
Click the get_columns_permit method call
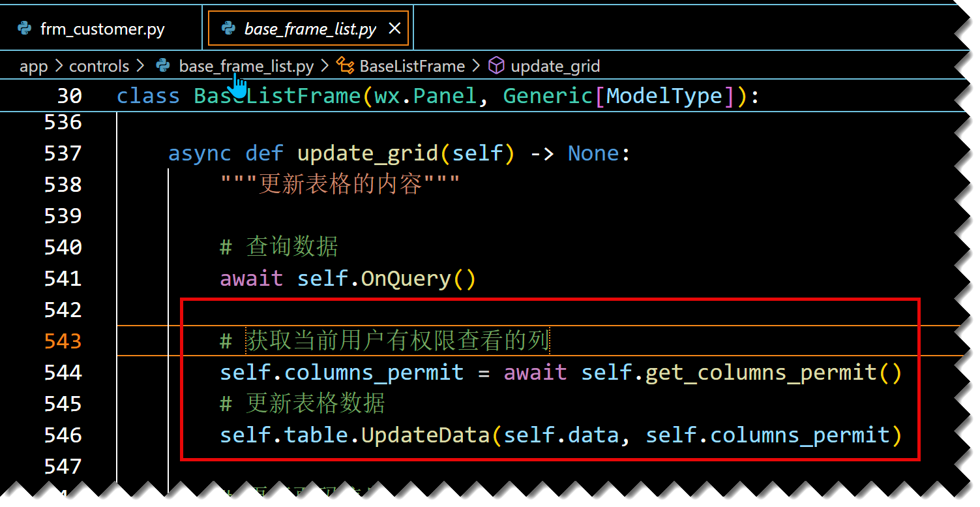tap(760, 373)
